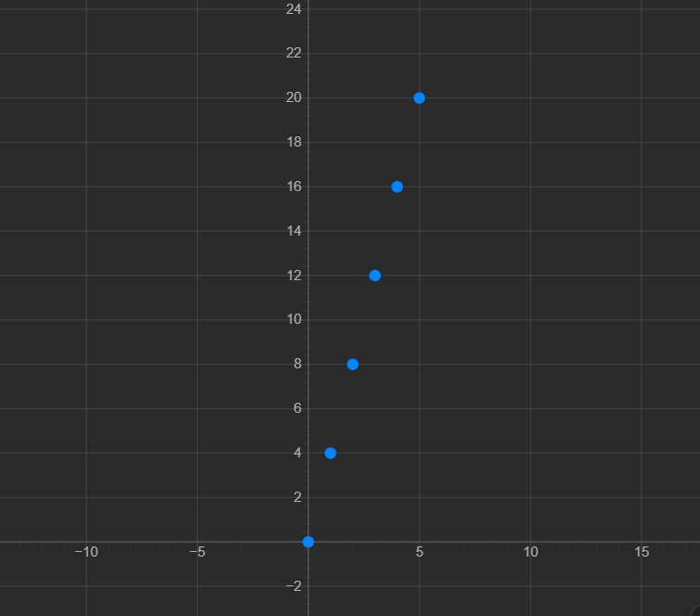Click the y-axis label 22

tap(293, 53)
